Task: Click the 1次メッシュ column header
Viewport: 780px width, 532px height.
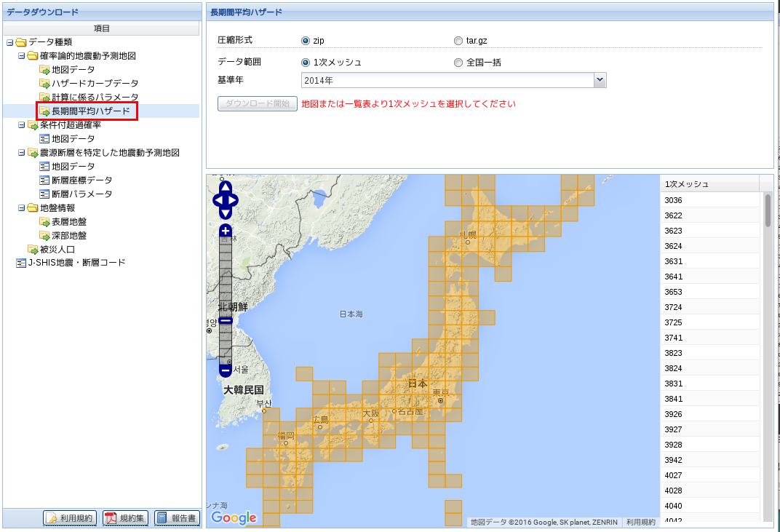Action: [x=710, y=184]
